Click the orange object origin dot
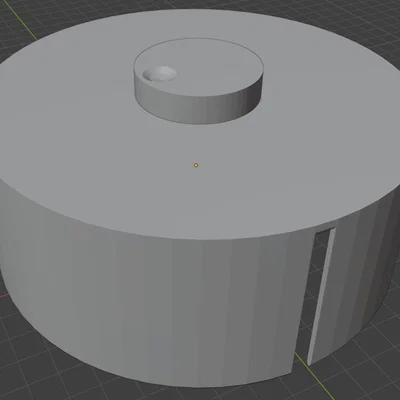400x400 pixels. (x=196, y=165)
